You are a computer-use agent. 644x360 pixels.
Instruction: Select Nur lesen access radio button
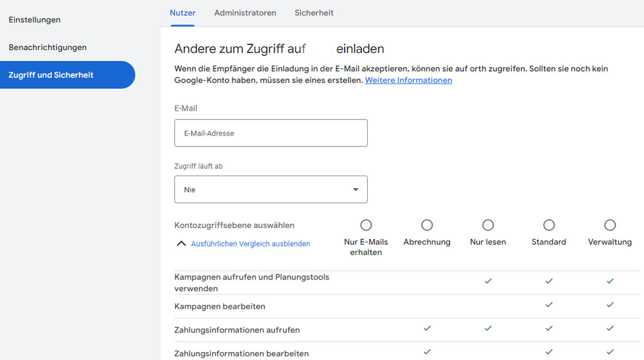click(488, 225)
